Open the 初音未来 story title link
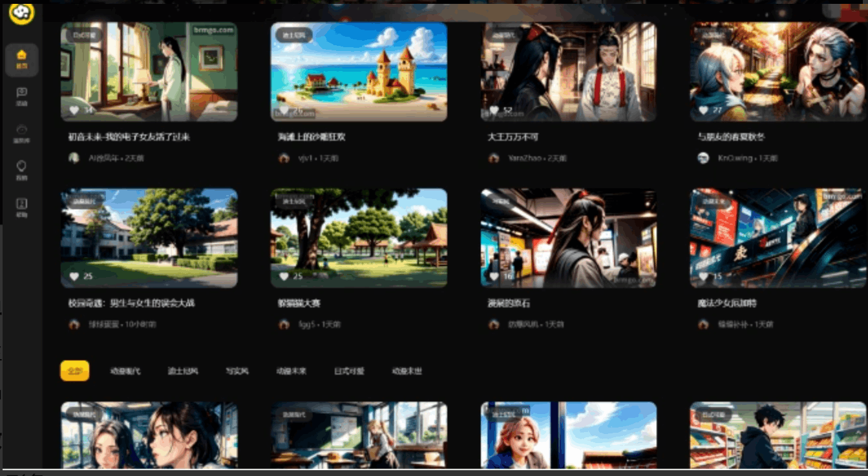The height and width of the screenshot is (476, 868). (129, 137)
